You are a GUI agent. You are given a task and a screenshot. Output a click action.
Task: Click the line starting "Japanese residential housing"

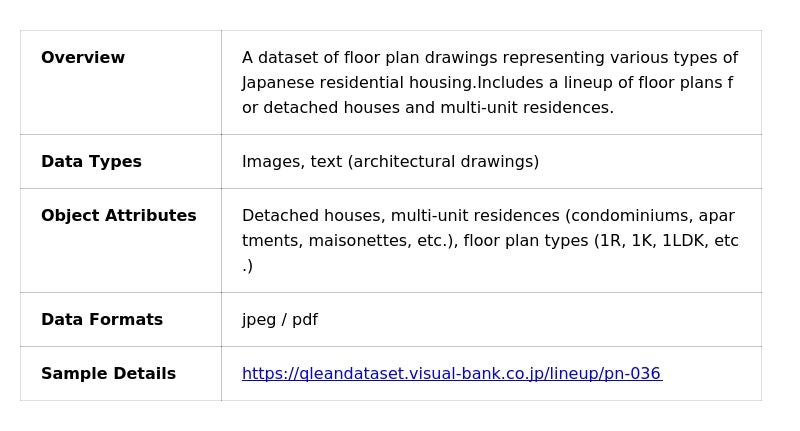[487, 83]
